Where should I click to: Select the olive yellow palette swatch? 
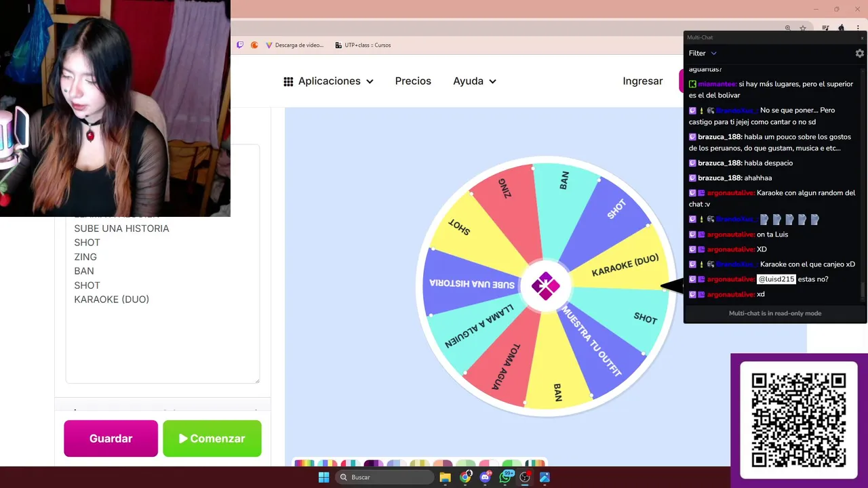pyautogui.click(x=420, y=464)
